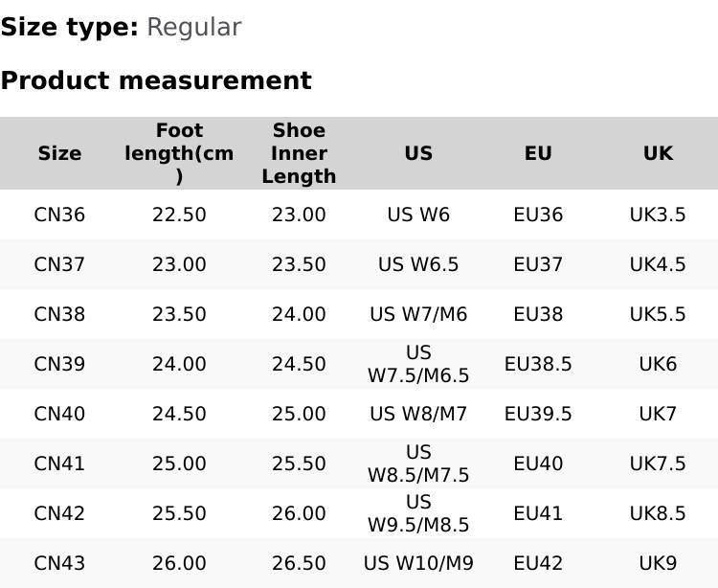Click the CN37 row label
Image resolution: width=718 pixels, height=588 pixels.
pos(59,264)
